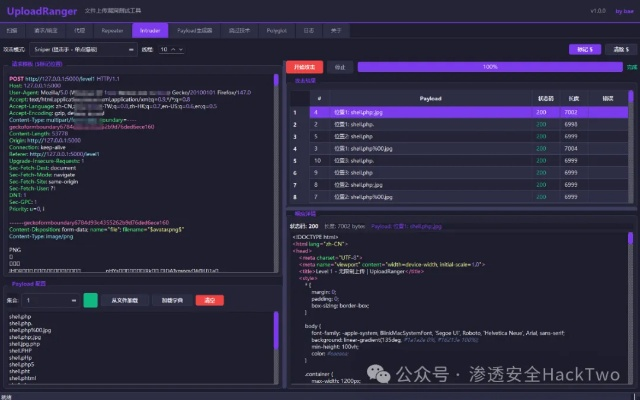
Task: Select the Intruder tab
Action: pos(148,31)
